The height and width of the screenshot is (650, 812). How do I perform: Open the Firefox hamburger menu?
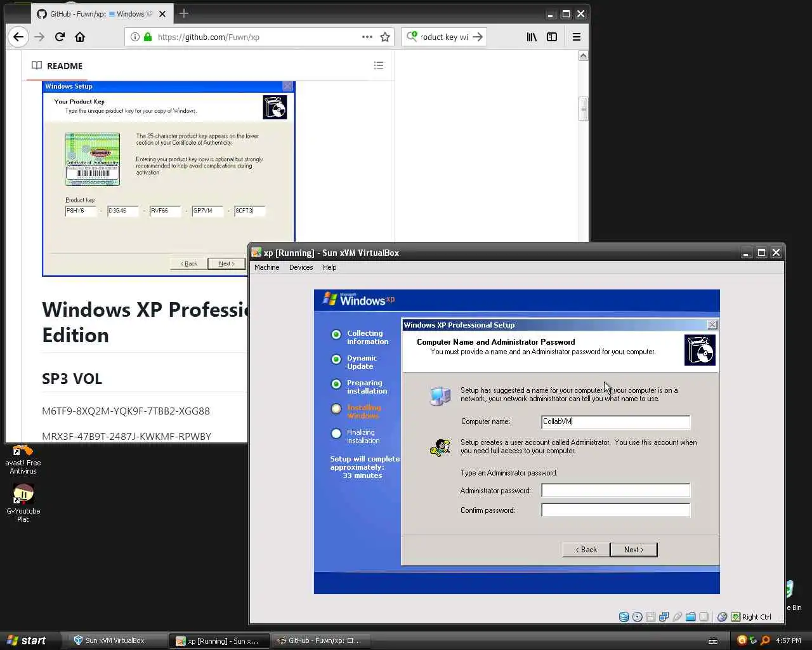tap(577, 37)
